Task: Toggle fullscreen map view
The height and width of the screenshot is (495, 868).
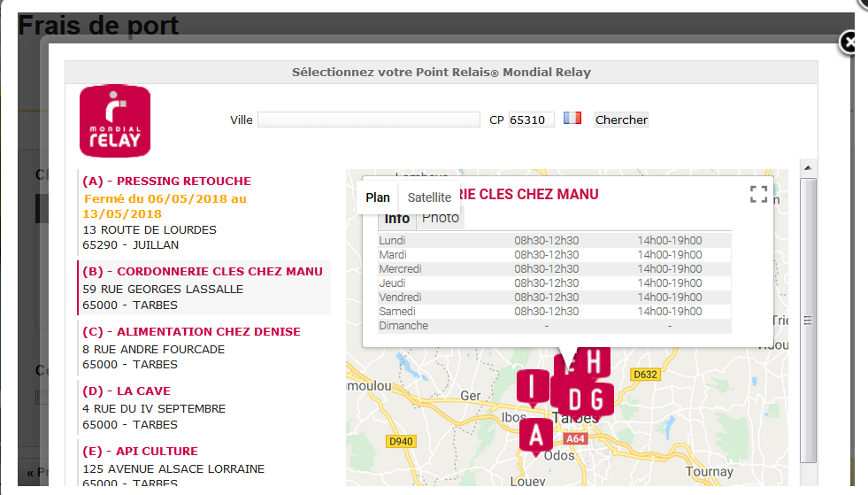Action: coord(758,194)
